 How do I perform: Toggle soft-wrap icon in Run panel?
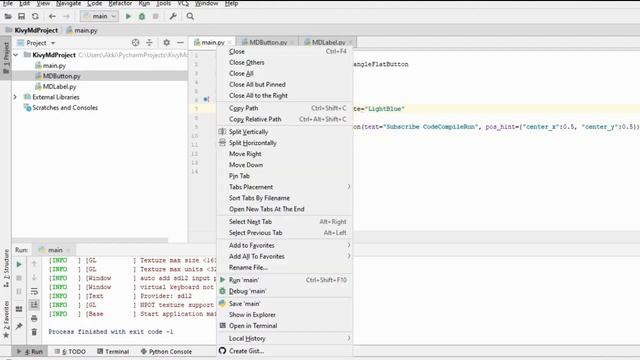click(34, 291)
